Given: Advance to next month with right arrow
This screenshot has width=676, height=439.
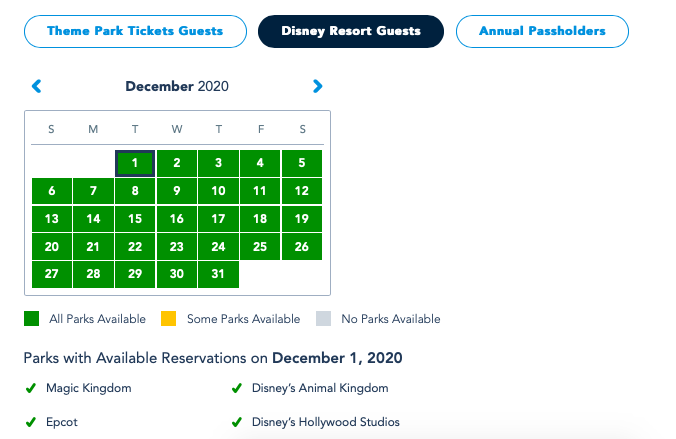Looking at the screenshot, I should 318,87.
